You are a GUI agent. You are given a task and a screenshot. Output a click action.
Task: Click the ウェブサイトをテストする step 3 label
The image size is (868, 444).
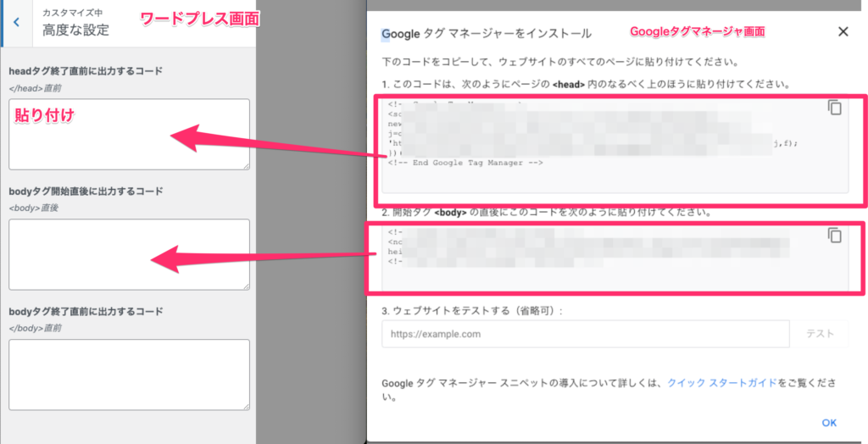pos(472,311)
